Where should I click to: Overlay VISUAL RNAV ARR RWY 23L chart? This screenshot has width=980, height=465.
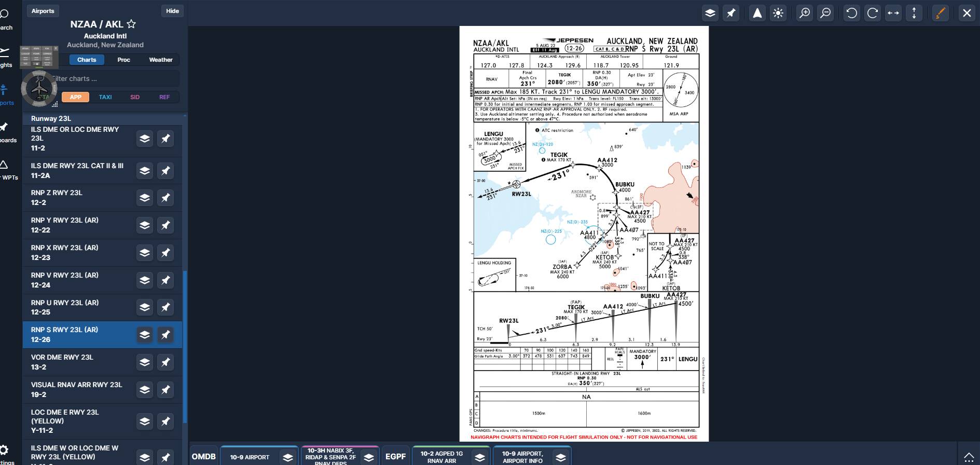tap(145, 390)
